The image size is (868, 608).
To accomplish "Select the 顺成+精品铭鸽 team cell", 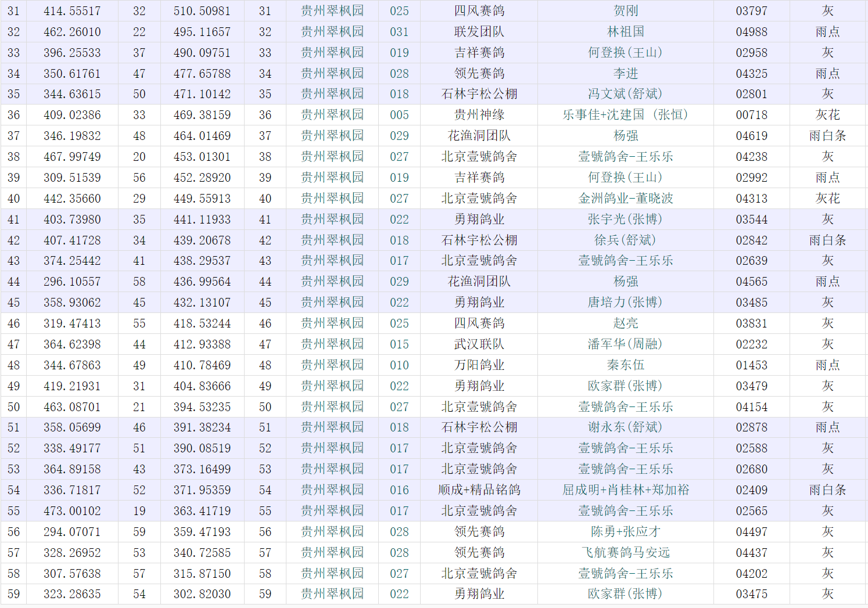I will pyautogui.click(x=479, y=490).
